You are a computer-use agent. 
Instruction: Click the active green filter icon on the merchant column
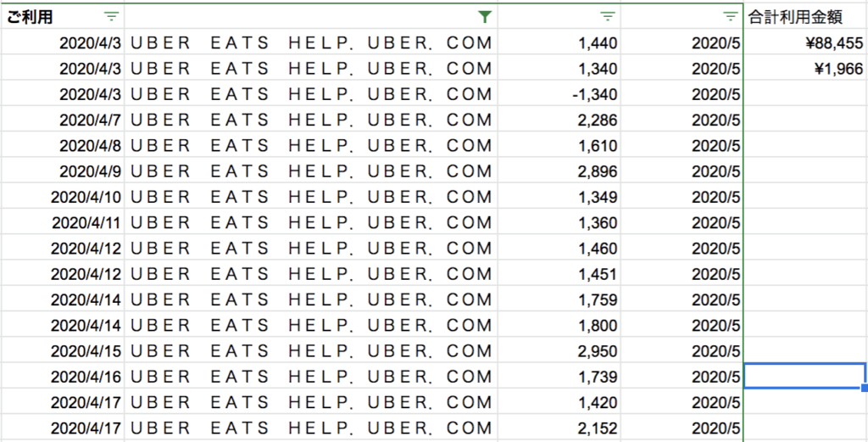[484, 17]
